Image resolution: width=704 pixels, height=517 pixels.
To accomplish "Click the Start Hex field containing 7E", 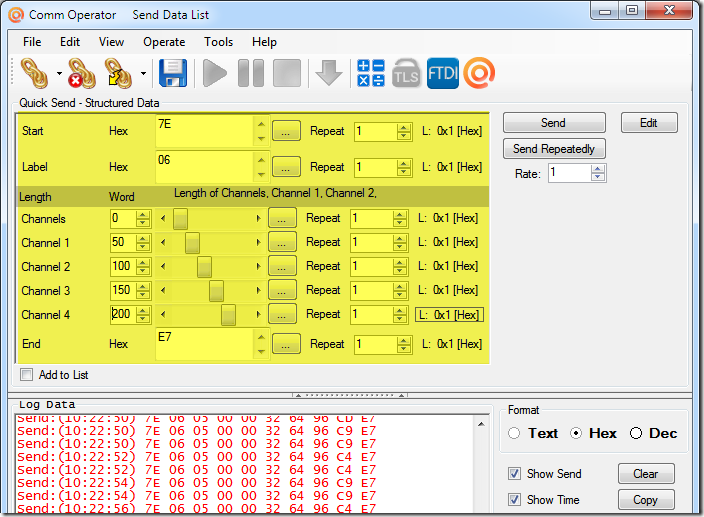I will [206, 131].
